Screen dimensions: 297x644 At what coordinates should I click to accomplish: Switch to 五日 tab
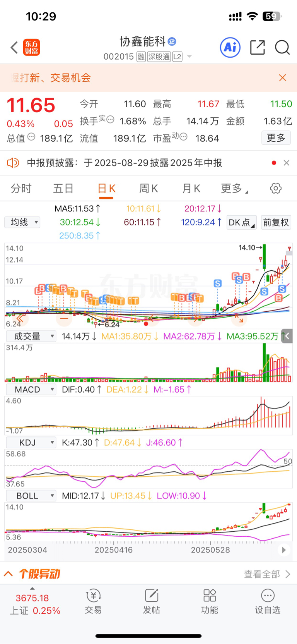click(x=63, y=189)
